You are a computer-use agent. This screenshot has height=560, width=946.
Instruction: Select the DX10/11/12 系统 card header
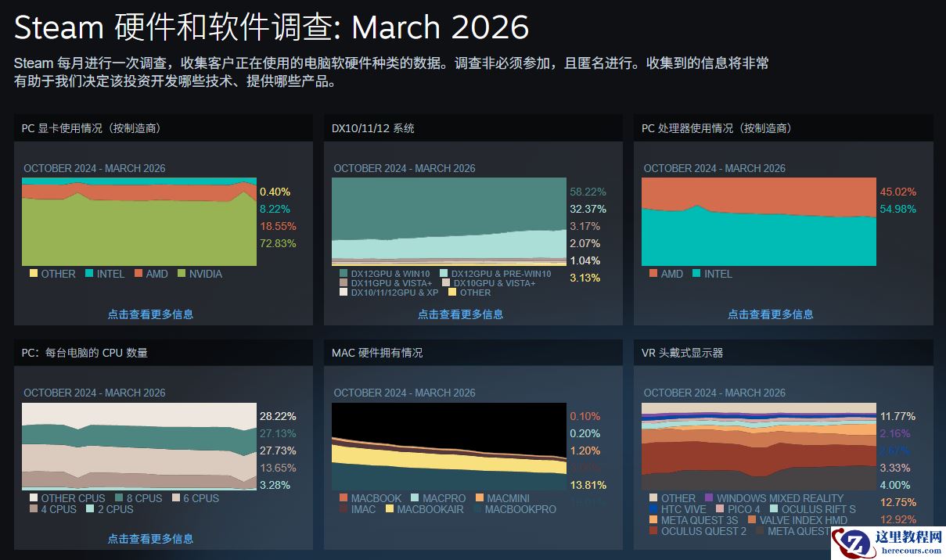[x=473, y=128]
